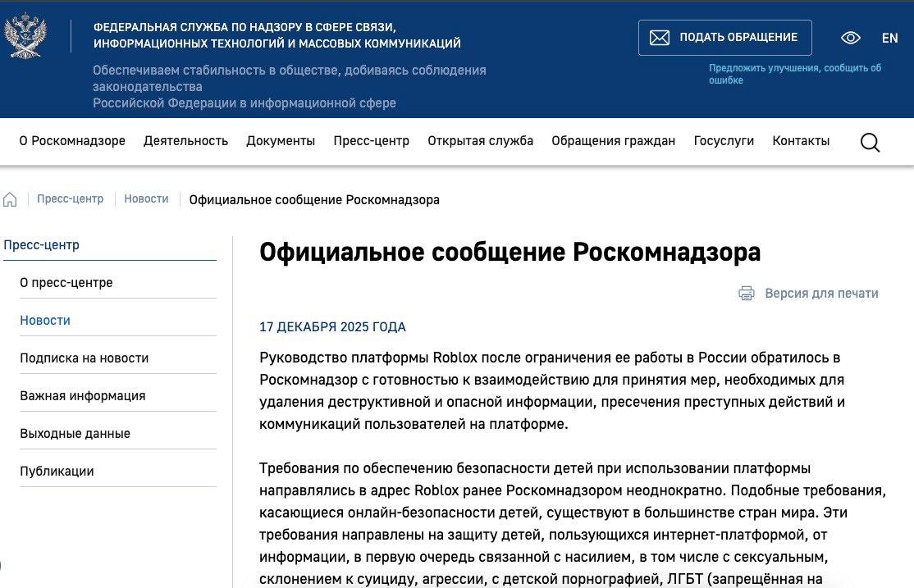Screen dimensions: 914x588
Task: Expand the Пресс-центр top menu
Action: (x=371, y=141)
